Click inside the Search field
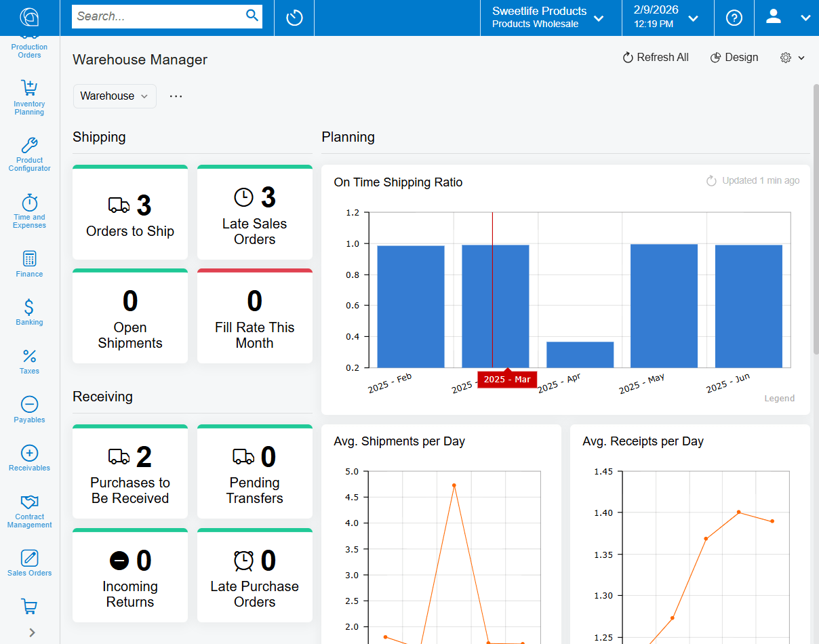 (156, 16)
